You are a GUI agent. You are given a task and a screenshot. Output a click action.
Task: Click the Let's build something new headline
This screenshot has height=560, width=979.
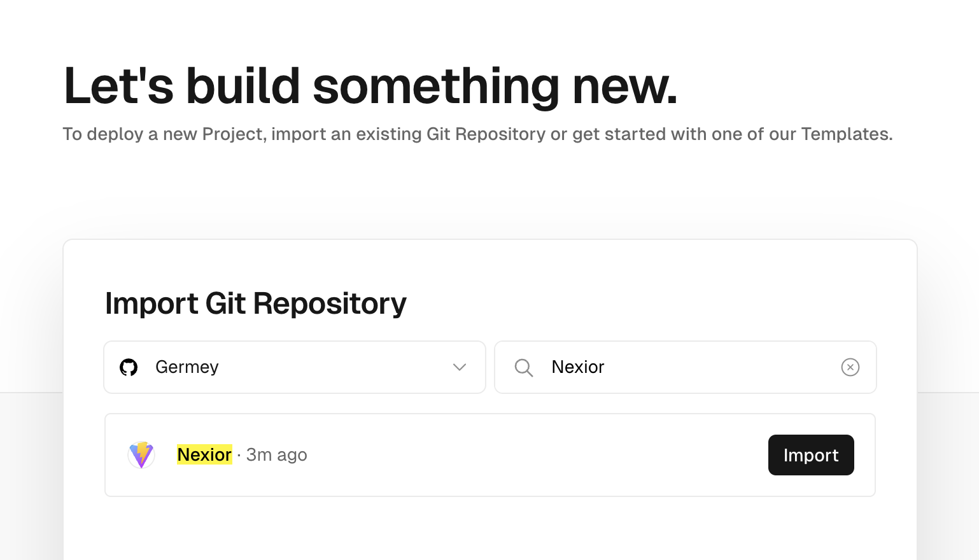(x=370, y=85)
